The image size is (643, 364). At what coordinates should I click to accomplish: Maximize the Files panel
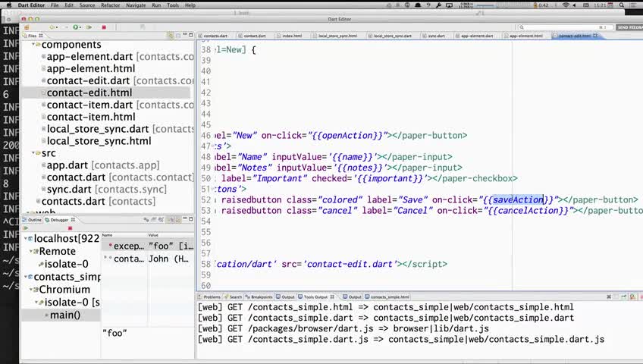(x=190, y=35)
